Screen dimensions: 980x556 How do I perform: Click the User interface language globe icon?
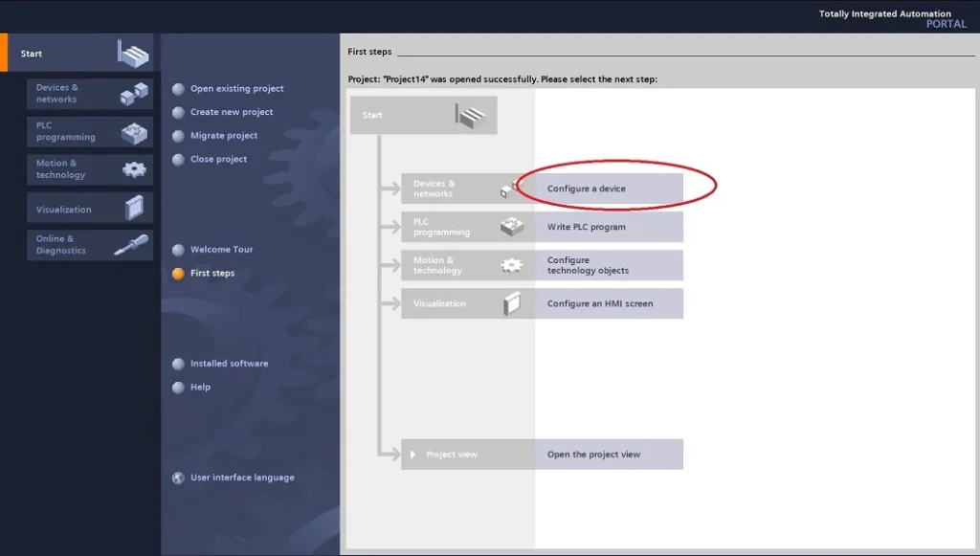coord(178,478)
